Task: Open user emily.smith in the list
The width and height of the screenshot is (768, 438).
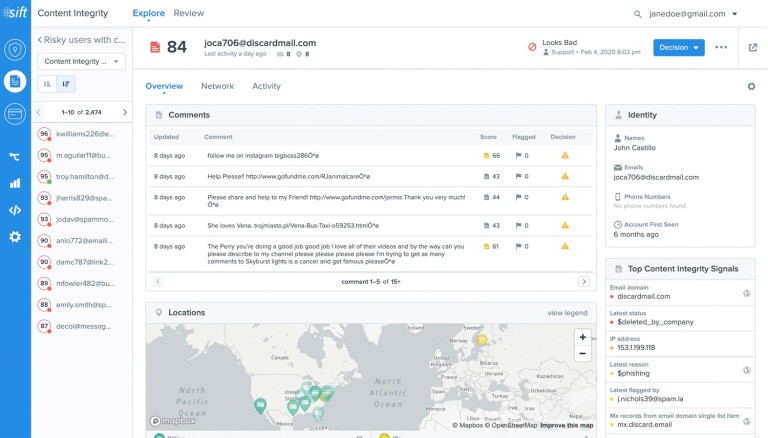Action: (x=81, y=305)
